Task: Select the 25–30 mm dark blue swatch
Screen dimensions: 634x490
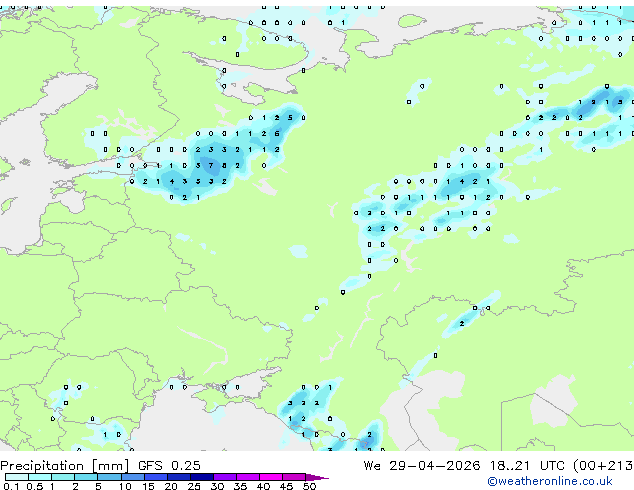Action: pos(202,477)
